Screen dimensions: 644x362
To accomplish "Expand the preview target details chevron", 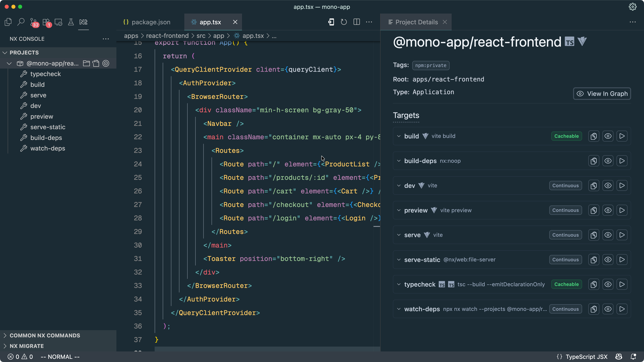I will tap(399, 210).
